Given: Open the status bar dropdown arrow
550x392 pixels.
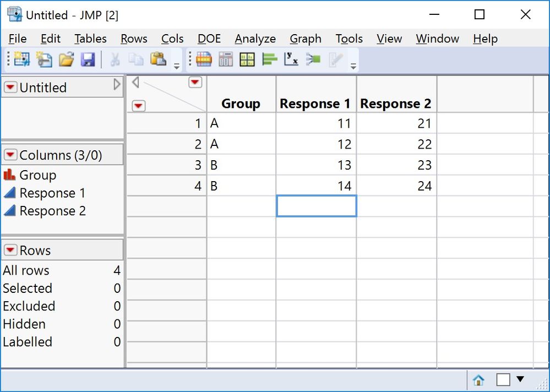Looking at the screenshot, I should point(520,379).
